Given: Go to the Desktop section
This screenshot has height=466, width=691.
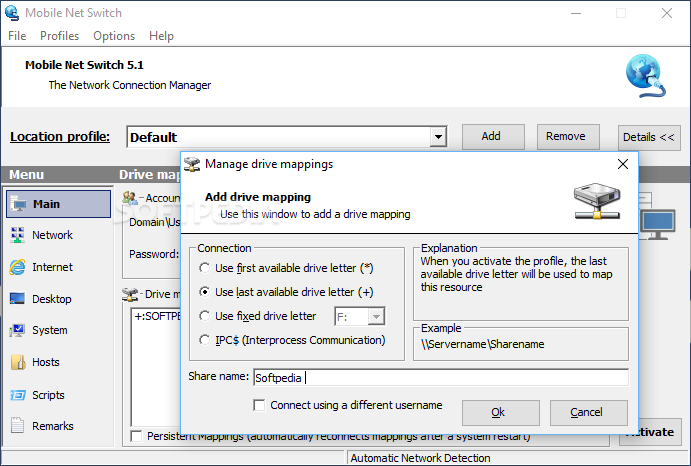Looking at the screenshot, I should coord(51,299).
